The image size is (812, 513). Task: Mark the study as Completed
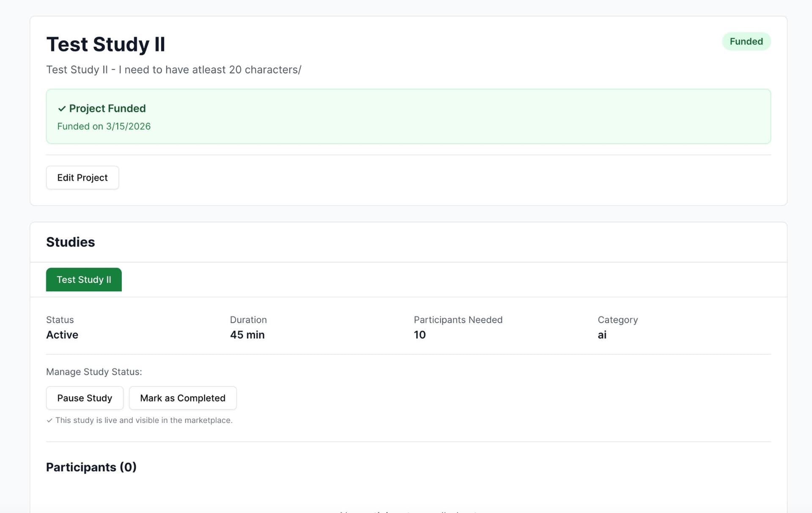point(182,398)
